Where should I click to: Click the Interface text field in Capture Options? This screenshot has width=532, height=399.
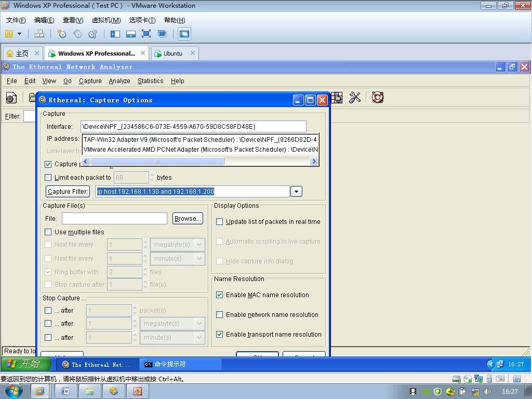point(193,127)
